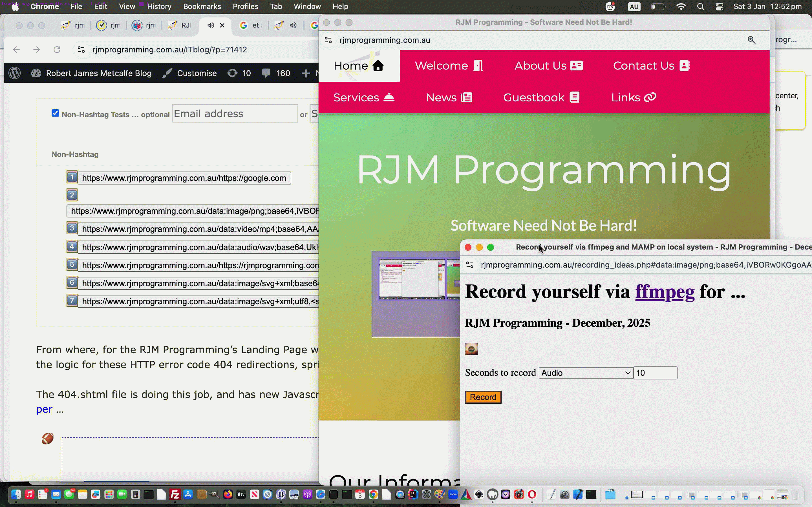The image size is (812, 507).
Task: Open FileZilla from the Dock
Action: [x=175, y=494]
